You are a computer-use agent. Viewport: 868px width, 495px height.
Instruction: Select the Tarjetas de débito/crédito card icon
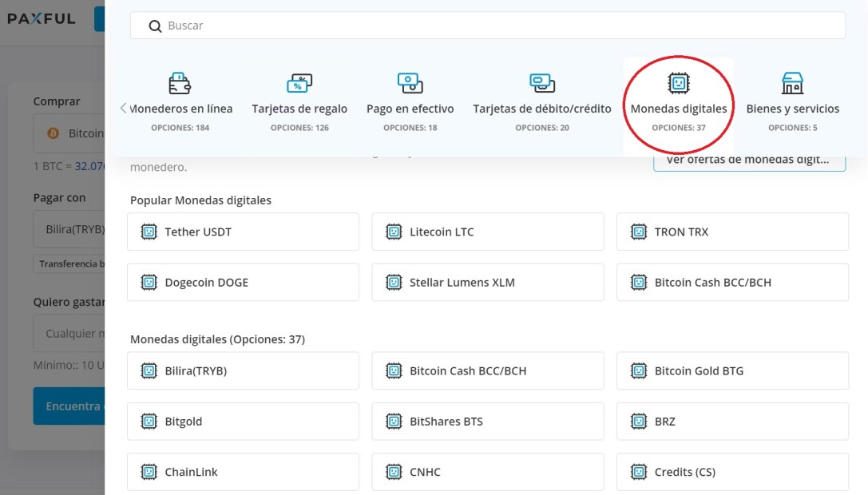(542, 83)
